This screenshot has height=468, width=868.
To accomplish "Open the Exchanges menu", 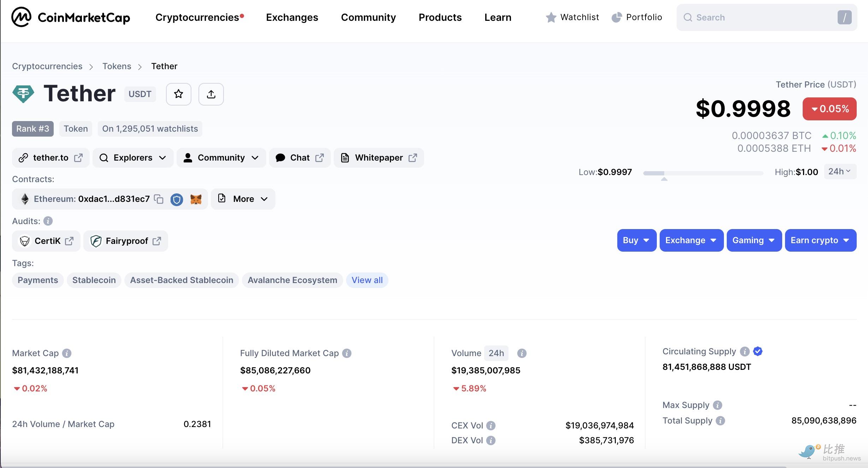I will [292, 17].
